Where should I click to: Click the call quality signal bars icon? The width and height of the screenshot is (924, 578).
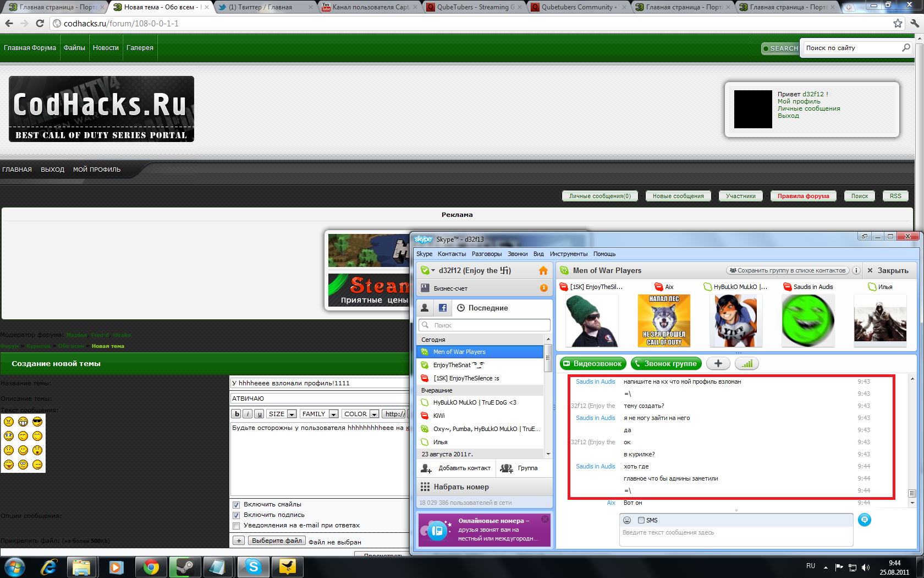[x=746, y=363]
